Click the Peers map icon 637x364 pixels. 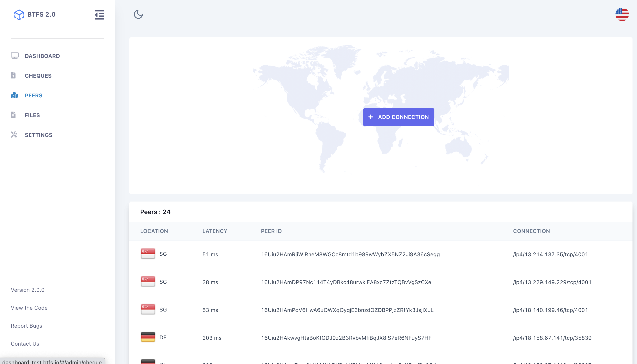coord(14,95)
